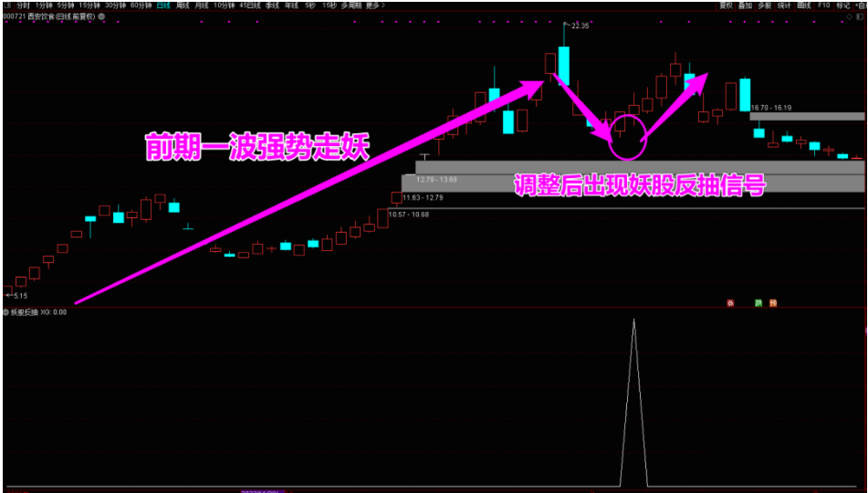Switch to the 分时 intraday view
868x493 pixels.
tap(24, 5)
